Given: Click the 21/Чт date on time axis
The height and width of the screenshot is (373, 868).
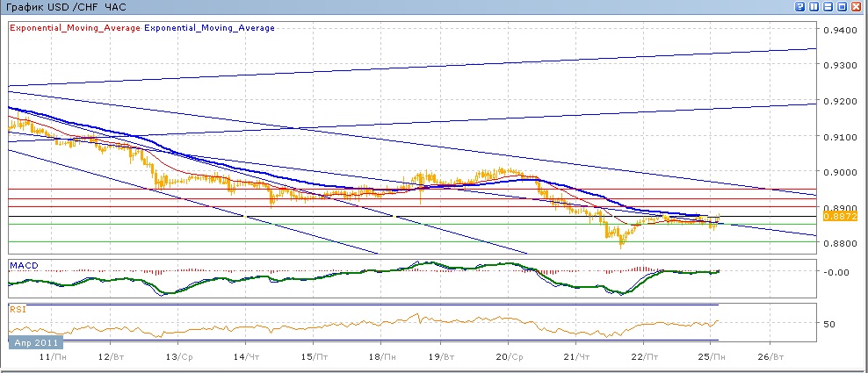Looking at the screenshot, I should (x=578, y=357).
